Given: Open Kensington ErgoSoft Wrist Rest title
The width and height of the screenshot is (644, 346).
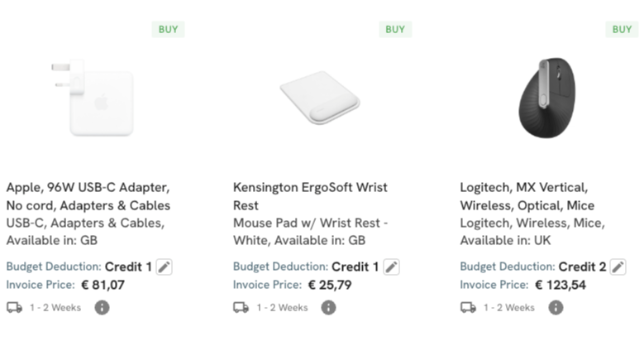Looking at the screenshot, I should pyautogui.click(x=310, y=196).
